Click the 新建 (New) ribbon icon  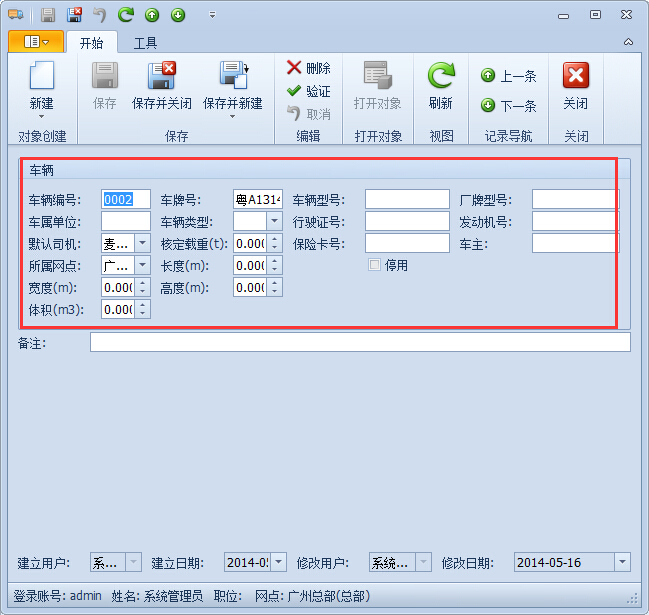pos(41,77)
